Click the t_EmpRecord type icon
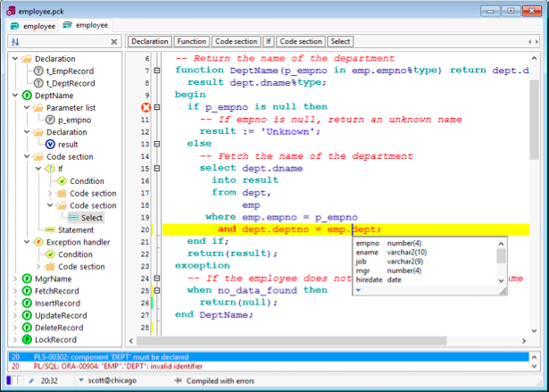 (38, 71)
